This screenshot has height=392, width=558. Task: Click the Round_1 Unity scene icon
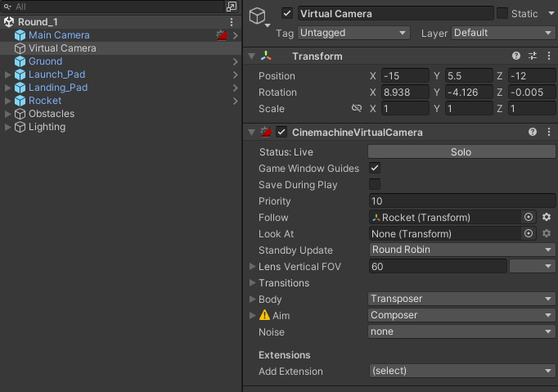(x=9, y=22)
